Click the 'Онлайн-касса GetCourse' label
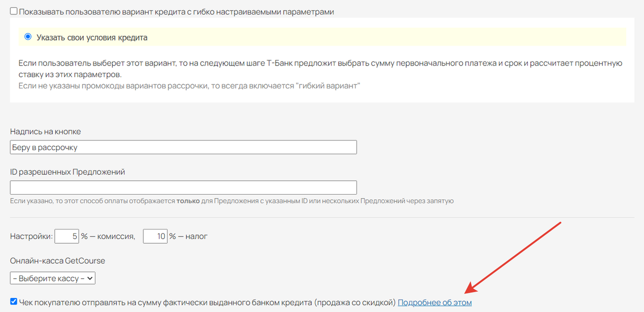Viewport: 644px width, 312px height. pyautogui.click(x=58, y=261)
